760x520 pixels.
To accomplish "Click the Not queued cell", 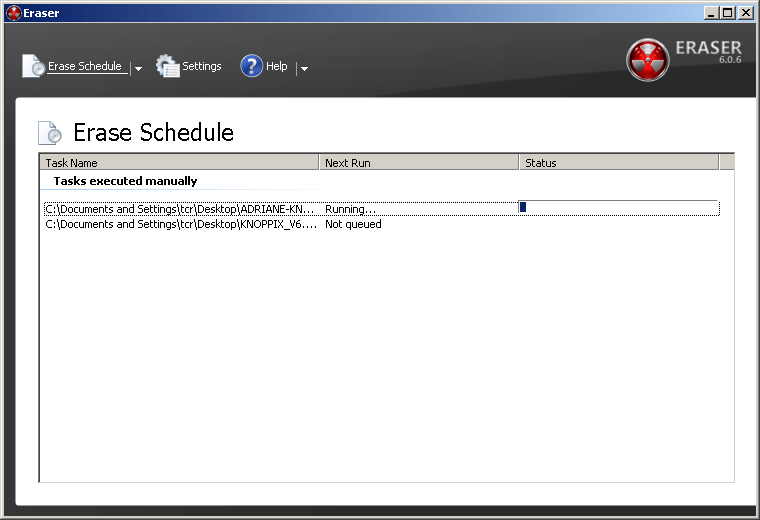I will (353, 224).
